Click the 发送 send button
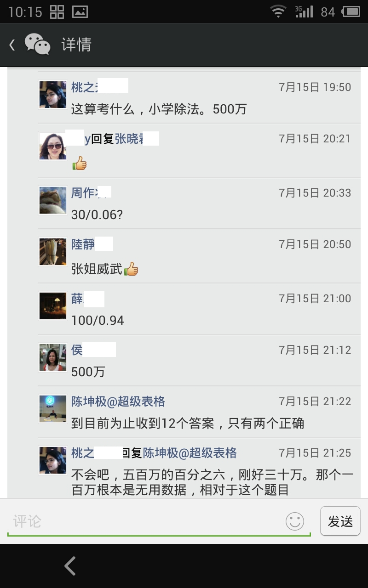368x588 pixels. pyautogui.click(x=340, y=521)
